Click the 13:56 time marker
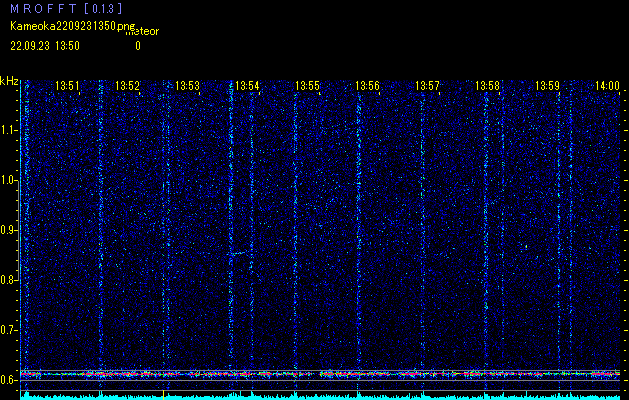 tap(367, 86)
